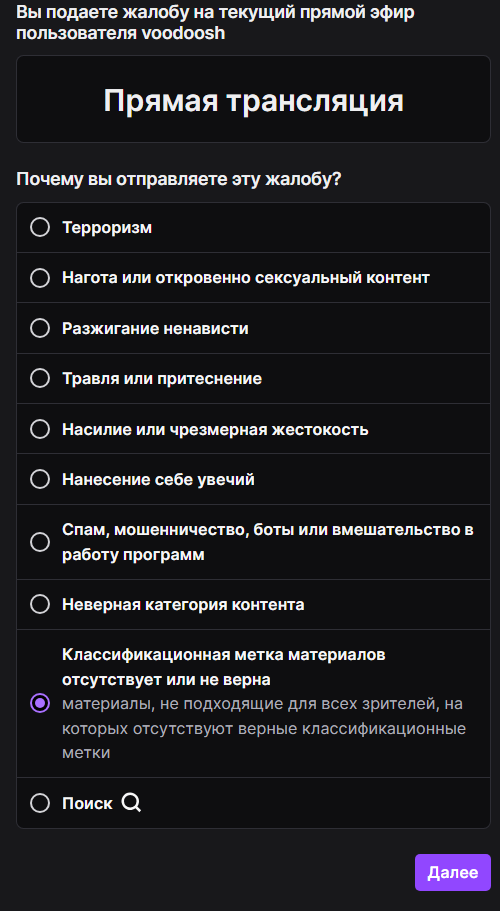Click Нанесение себе увечий option text
500x911 pixels.
(x=158, y=480)
